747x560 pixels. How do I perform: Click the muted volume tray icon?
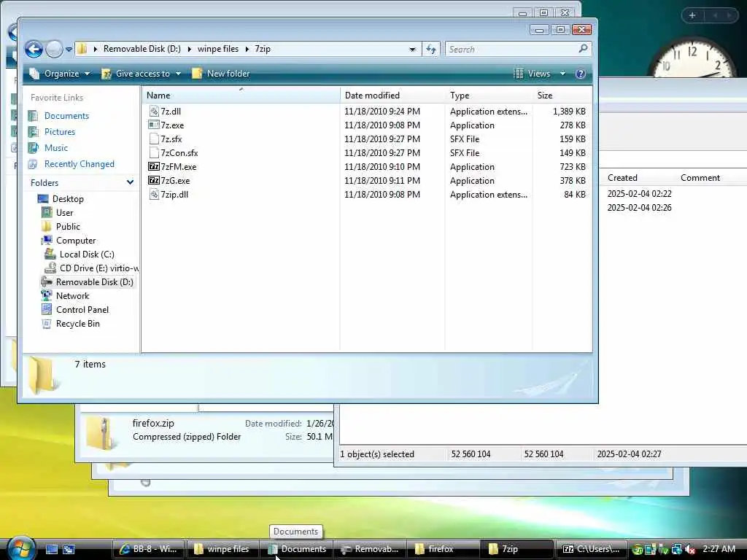(x=689, y=550)
